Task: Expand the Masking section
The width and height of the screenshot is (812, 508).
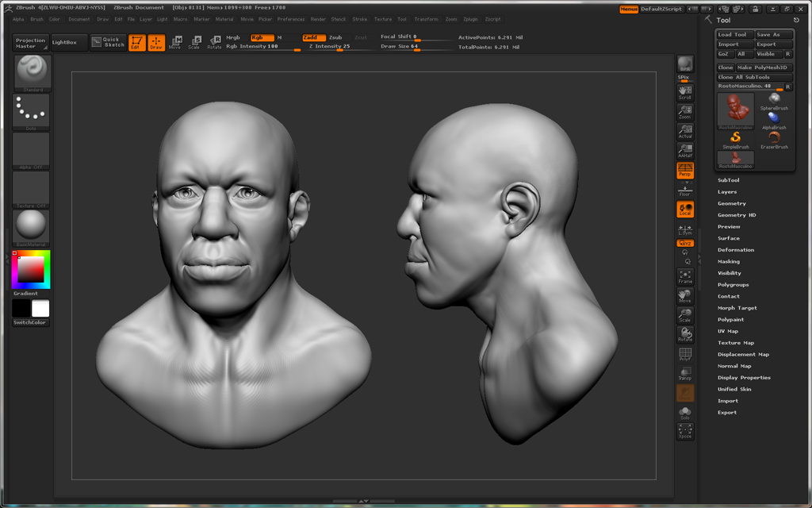Action: click(729, 262)
